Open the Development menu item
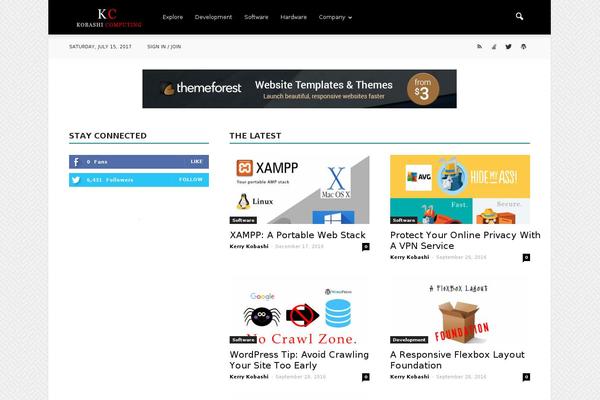 (x=213, y=17)
